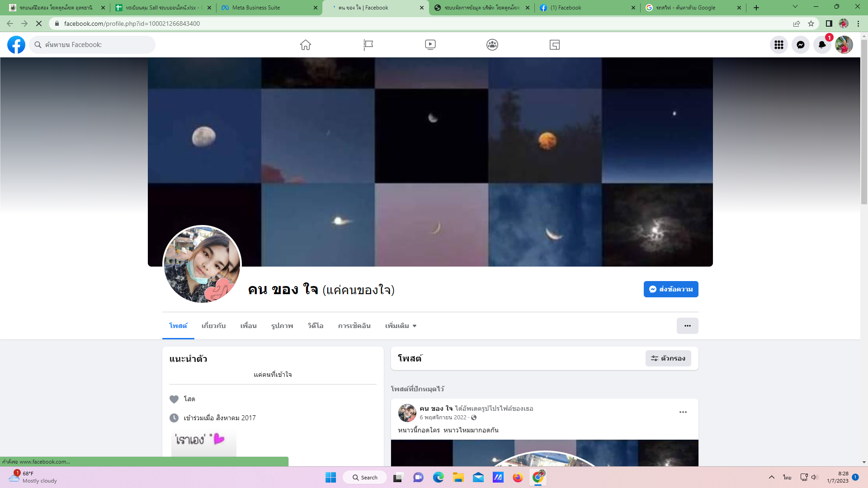Go to Facebook Home feed icon
The width and height of the screenshot is (868, 488).
point(306,45)
